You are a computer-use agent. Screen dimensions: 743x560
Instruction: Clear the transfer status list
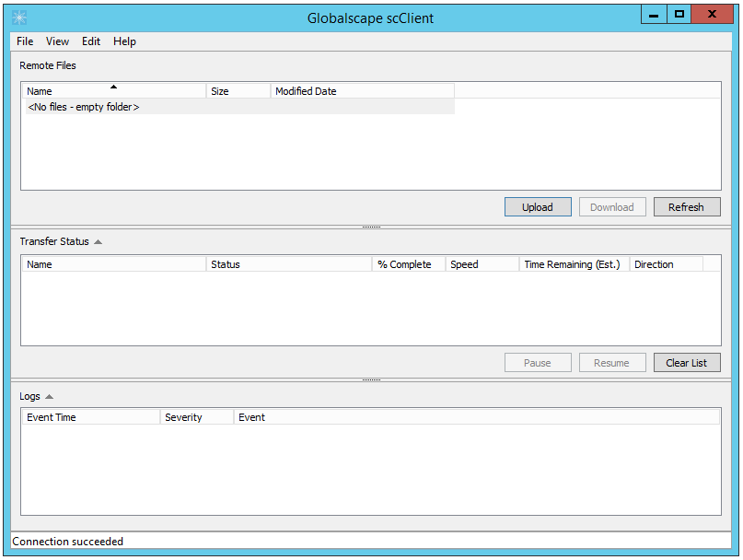(x=687, y=363)
